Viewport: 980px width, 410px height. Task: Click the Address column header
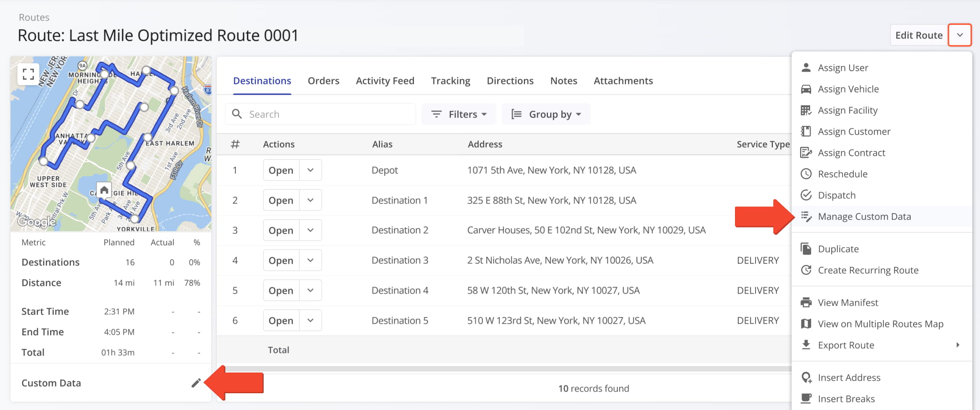[x=485, y=144]
